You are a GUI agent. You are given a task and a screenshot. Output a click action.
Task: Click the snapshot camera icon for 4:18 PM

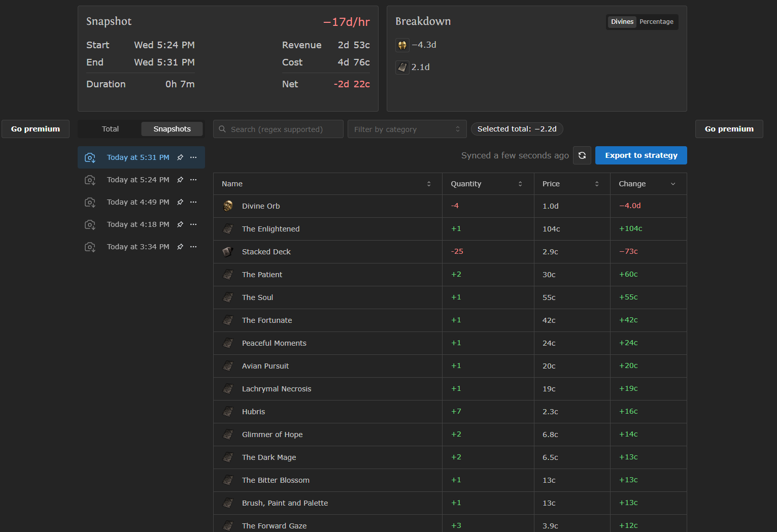[90, 224]
